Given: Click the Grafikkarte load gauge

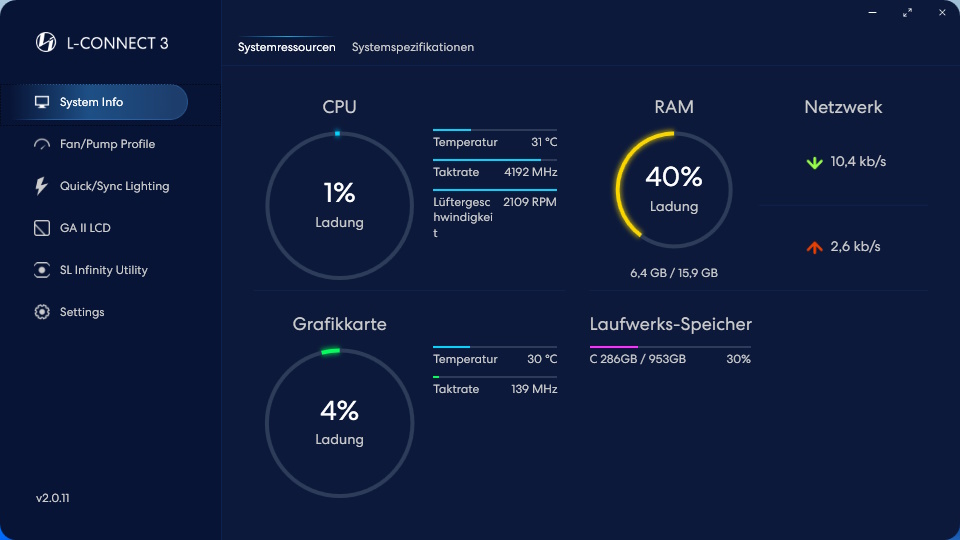Looking at the screenshot, I should pyautogui.click(x=339, y=422).
